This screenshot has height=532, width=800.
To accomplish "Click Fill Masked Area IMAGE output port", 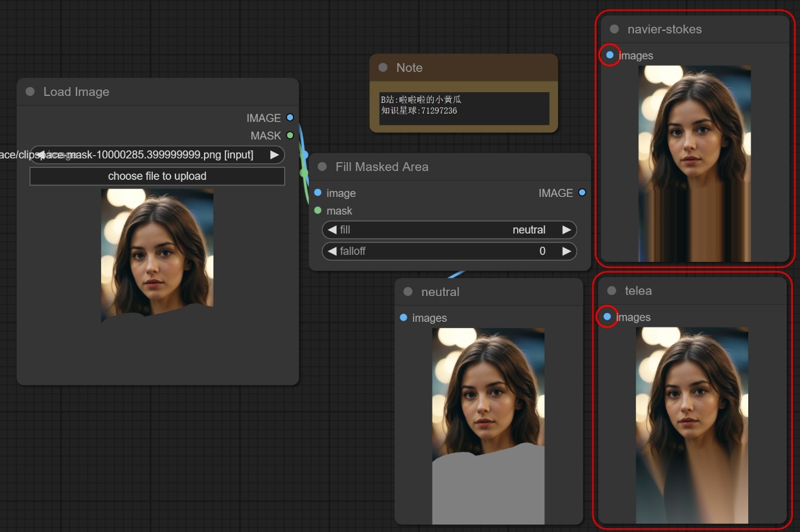I will click(x=582, y=192).
